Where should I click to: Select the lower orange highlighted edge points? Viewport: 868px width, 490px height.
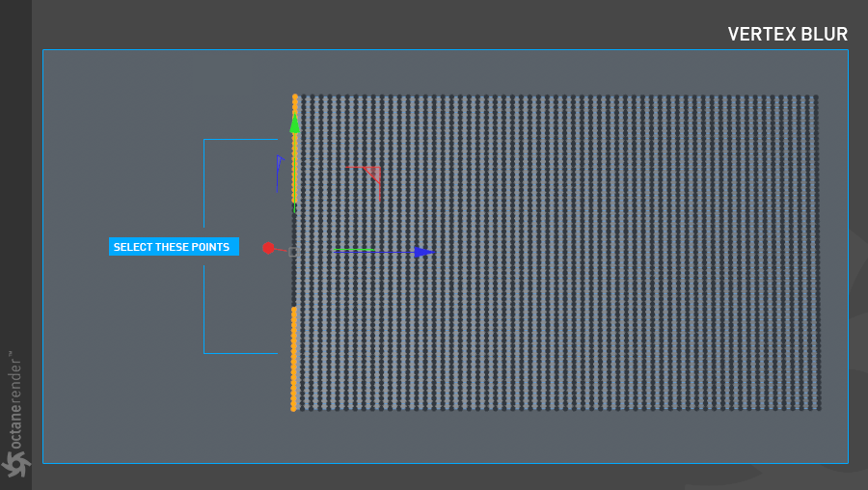(x=294, y=359)
